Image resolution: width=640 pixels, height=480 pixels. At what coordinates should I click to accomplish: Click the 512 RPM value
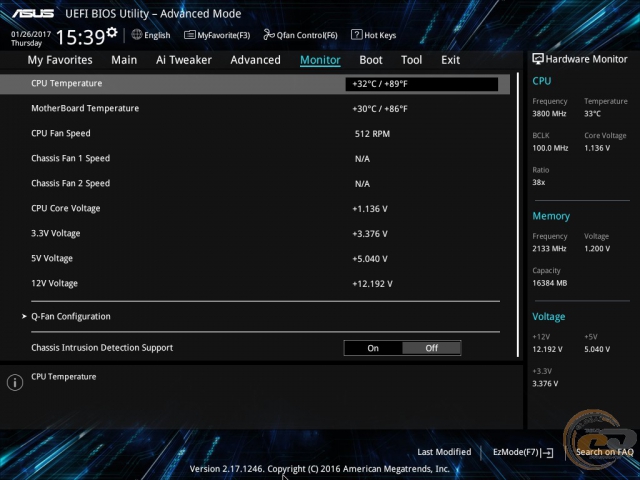tap(372, 134)
